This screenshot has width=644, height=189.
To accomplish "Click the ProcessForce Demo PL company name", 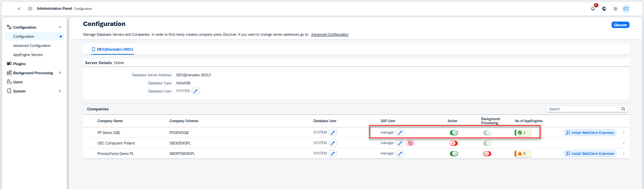I will (116, 154).
